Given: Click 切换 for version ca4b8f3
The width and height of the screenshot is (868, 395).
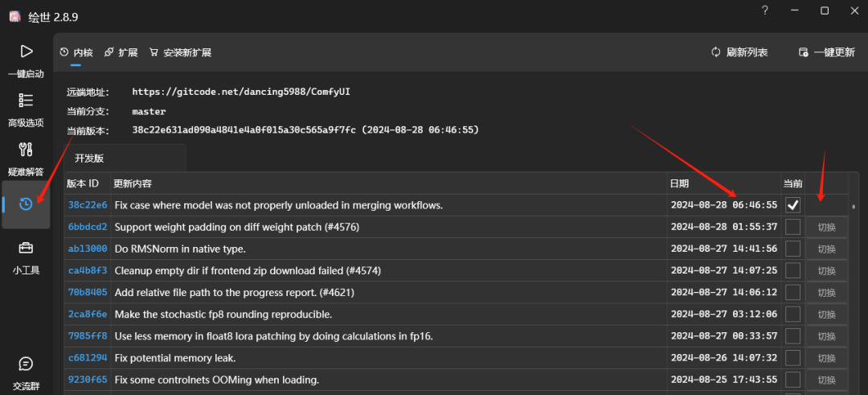Looking at the screenshot, I should [x=826, y=271].
